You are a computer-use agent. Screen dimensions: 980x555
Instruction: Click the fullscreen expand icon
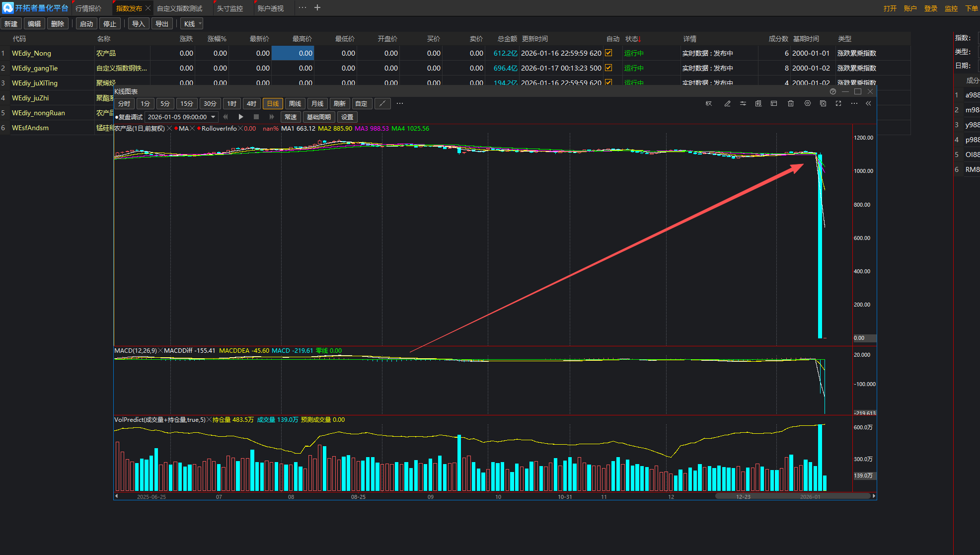pyautogui.click(x=838, y=103)
